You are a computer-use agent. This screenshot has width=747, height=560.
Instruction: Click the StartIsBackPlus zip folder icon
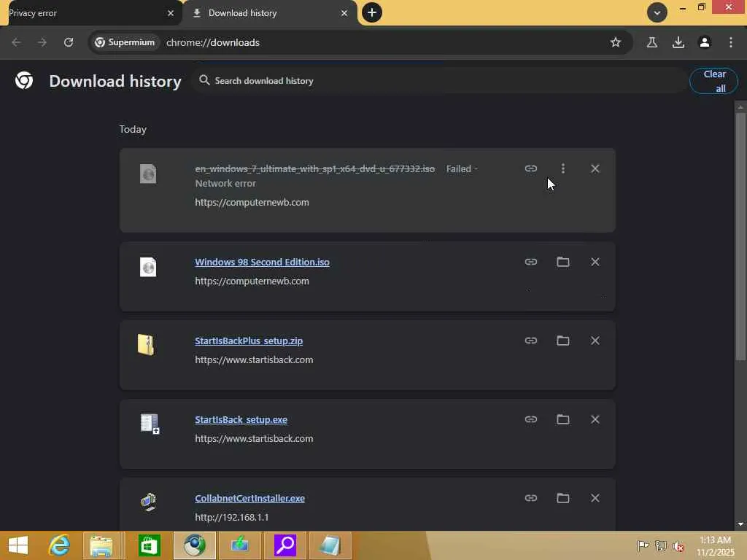[146, 345]
